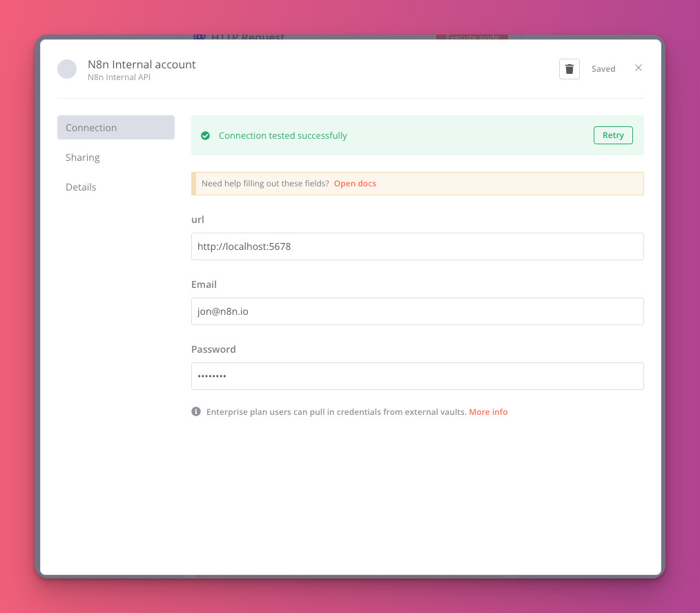
Task: Click the green success checkmark icon
Action: click(205, 135)
